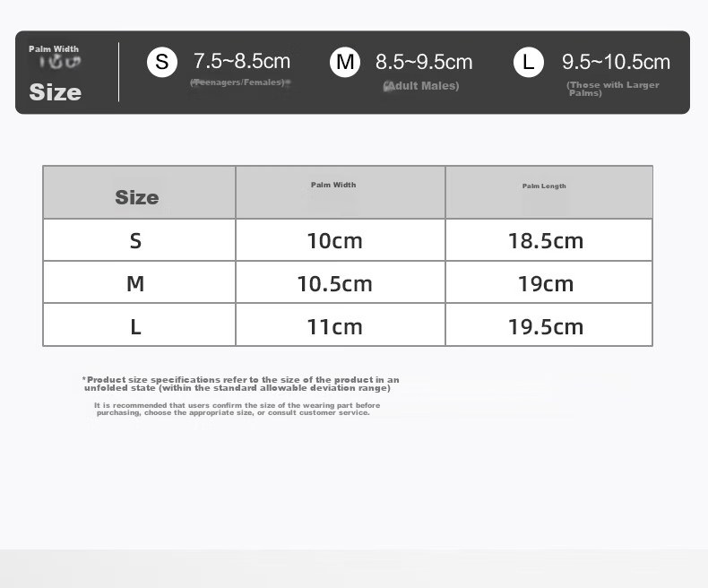708x588 pixels.
Task: Select the L row in size table
Action: tap(348, 324)
